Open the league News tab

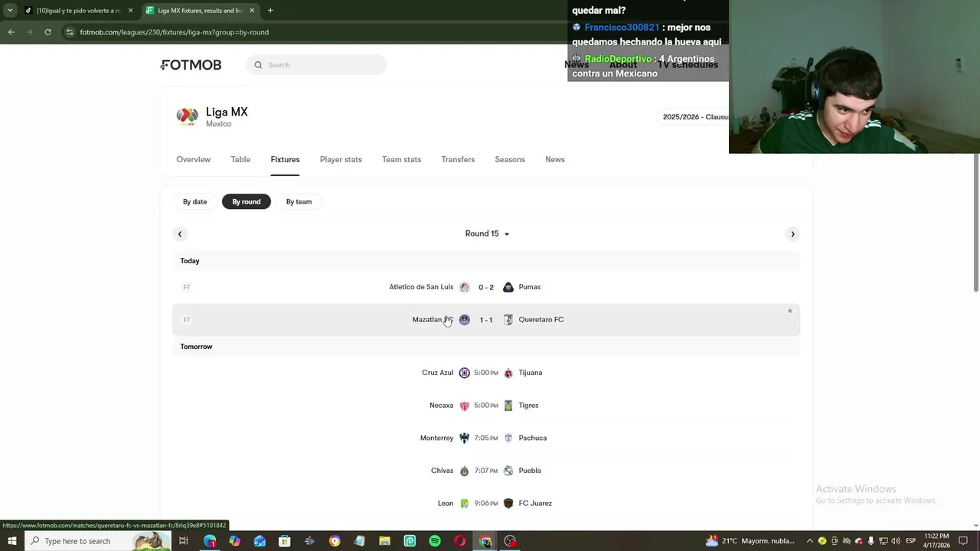pos(555,159)
